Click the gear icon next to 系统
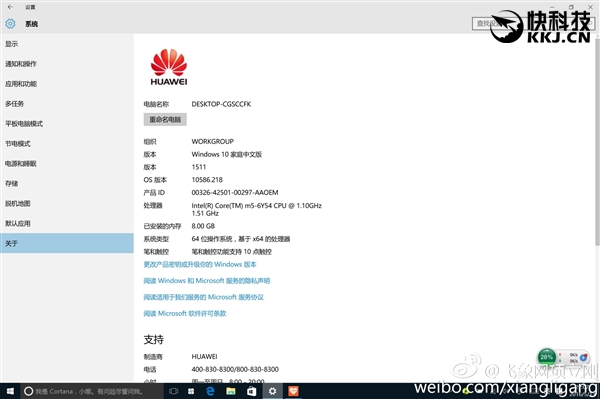Screen dimensions: 600x399 [10, 24]
